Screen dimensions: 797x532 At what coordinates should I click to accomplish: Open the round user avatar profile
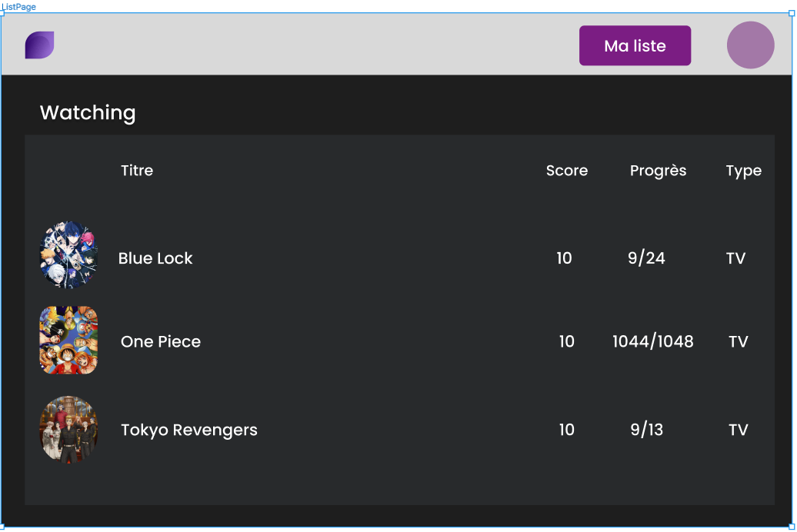pos(750,45)
